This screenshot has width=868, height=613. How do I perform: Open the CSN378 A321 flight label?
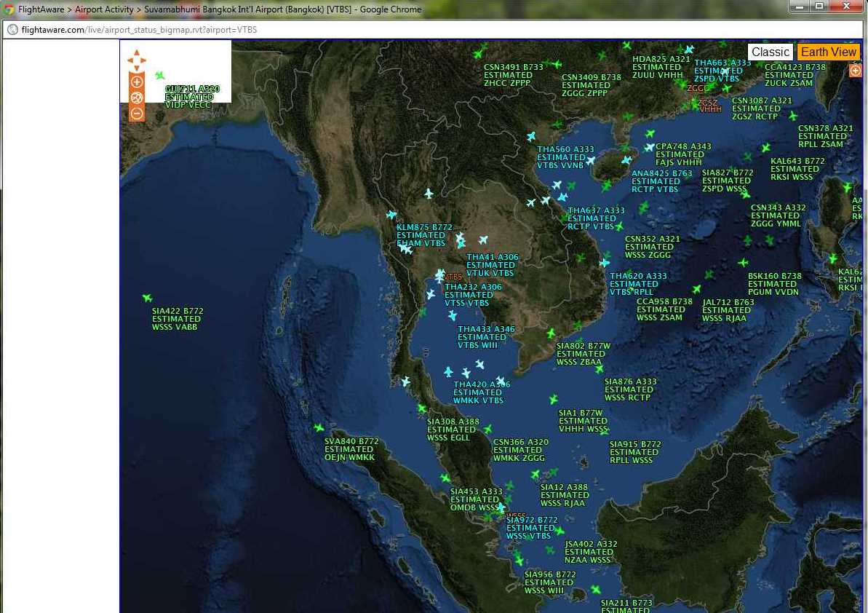point(825,135)
